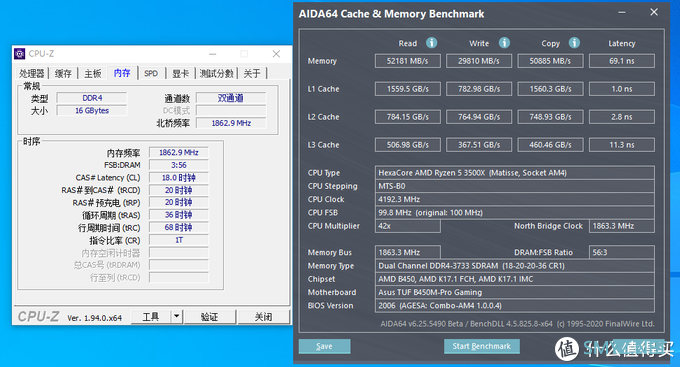Image resolution: width=680 pixels, height=367 pixels.
Task: Click the CPU-Z title bar app icon
Action: pyautogui.click(x=20, y=53)
